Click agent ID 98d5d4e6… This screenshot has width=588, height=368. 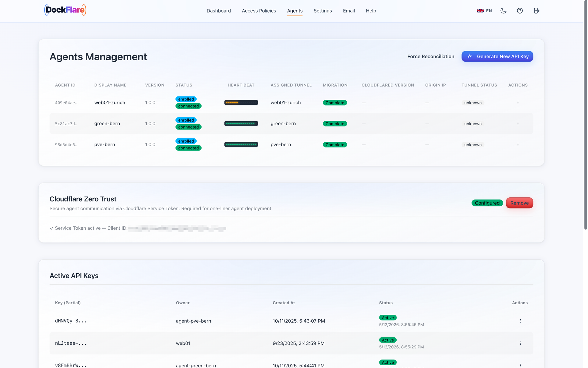pos(66,145)
